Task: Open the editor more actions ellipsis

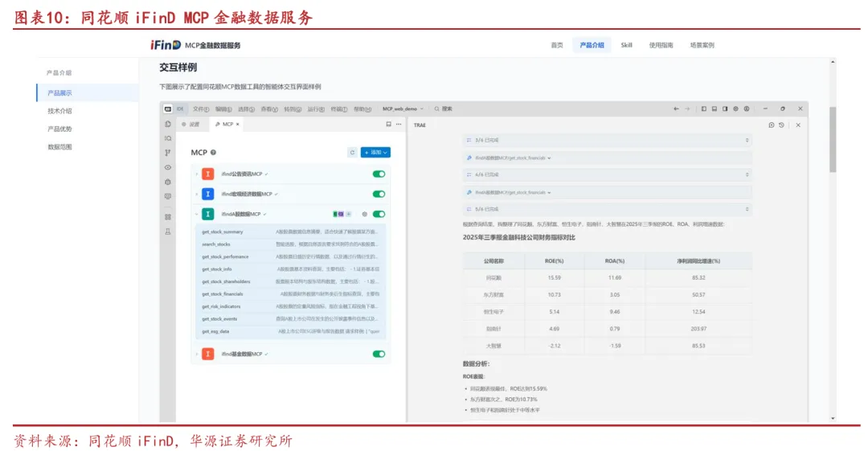Action: point(399,124)
